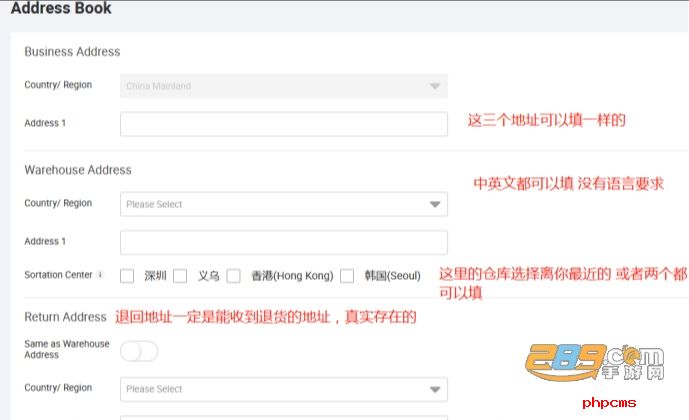Click the 韩国(Seoul) label text
Viewport: 689px width, 420px height.
(x=392, y=276)
